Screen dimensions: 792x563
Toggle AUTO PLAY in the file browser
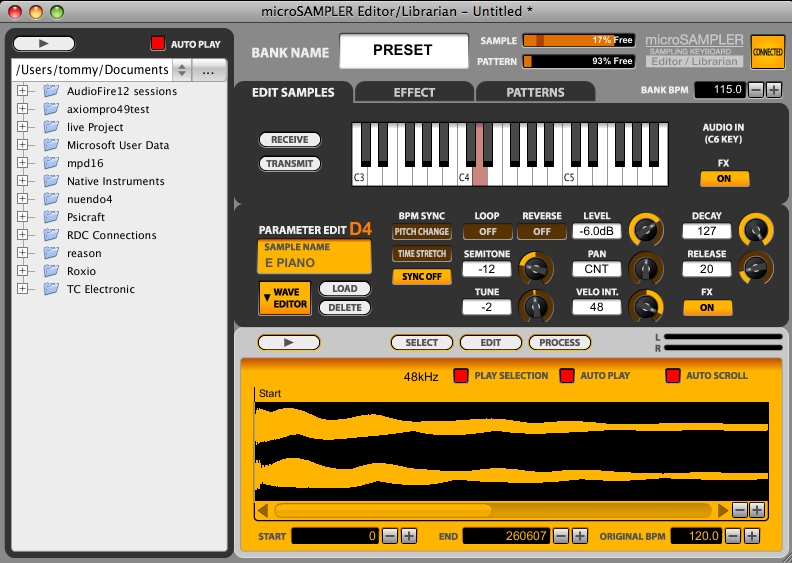158,43
